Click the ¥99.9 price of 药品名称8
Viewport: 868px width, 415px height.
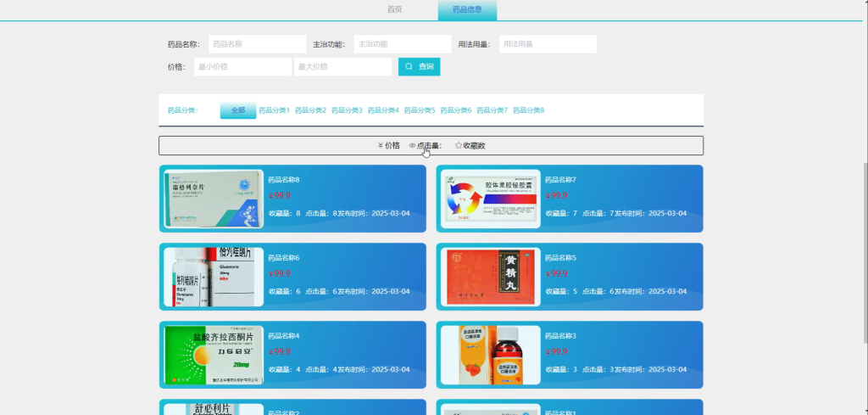click(280, 195)
